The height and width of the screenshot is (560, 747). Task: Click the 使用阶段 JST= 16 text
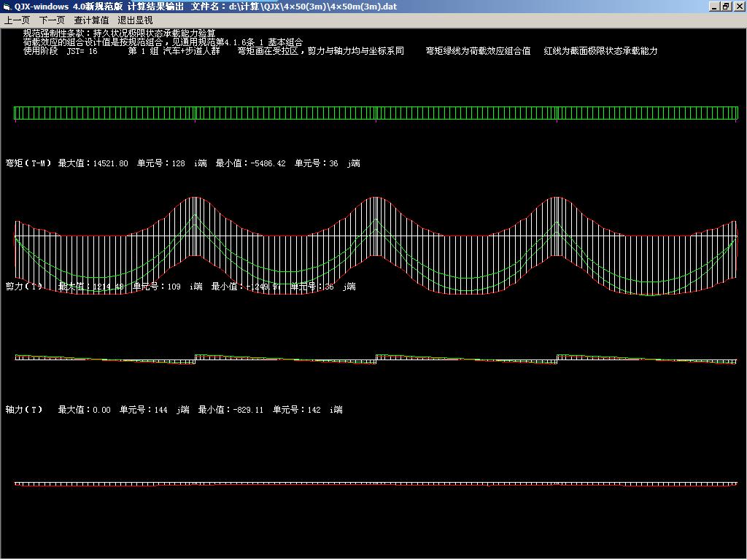pos(61,51)
